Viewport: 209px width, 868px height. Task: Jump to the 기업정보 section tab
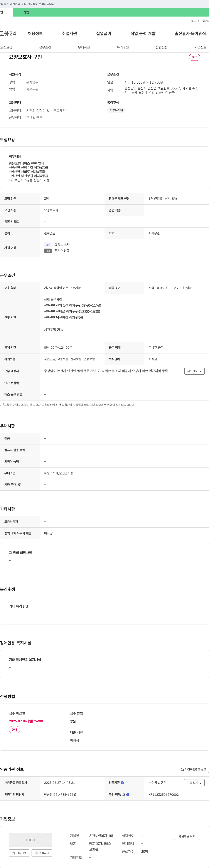click(200, 47)
